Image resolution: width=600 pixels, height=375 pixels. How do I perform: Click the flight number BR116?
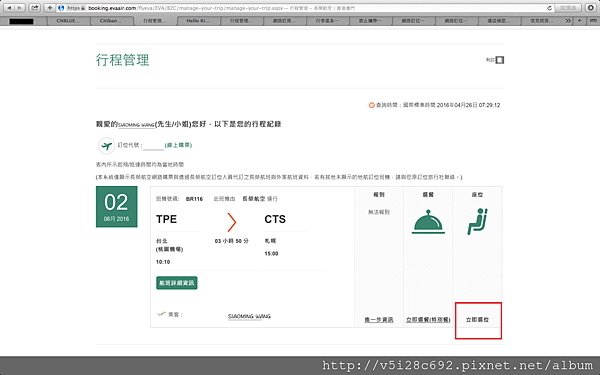(194, 199)
